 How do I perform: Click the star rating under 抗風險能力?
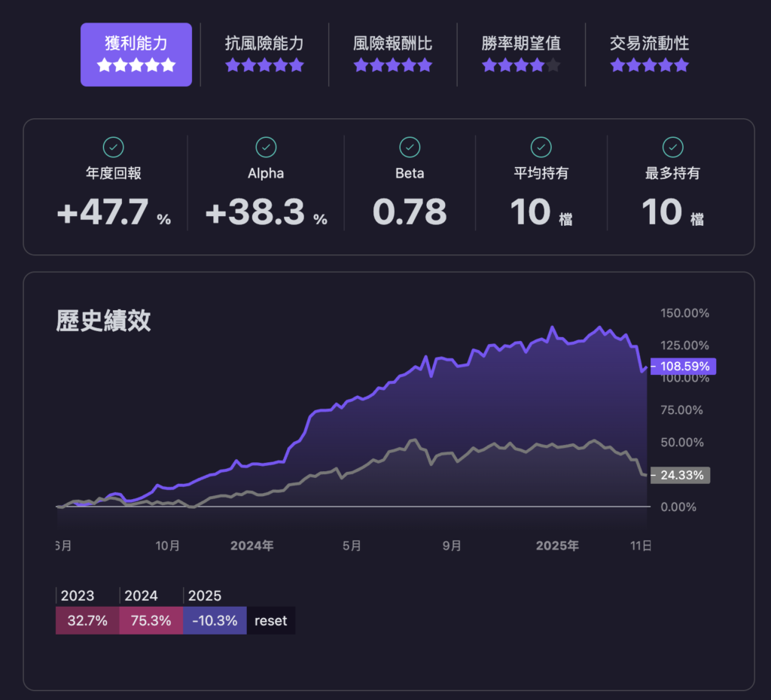click(264, 65)
